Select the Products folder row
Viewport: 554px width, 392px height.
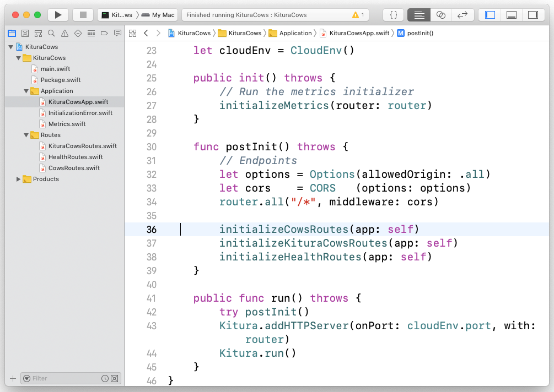(x=64, y=179)
